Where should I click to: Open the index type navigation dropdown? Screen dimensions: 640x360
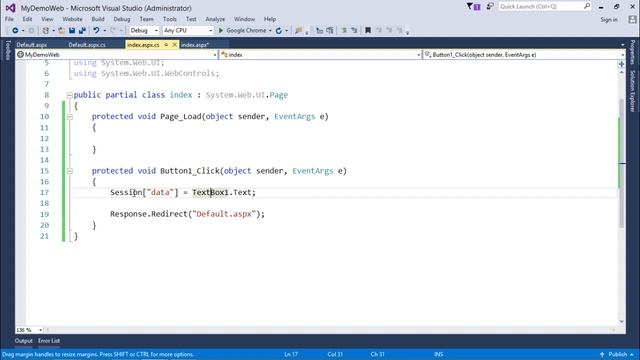[321, 55]
